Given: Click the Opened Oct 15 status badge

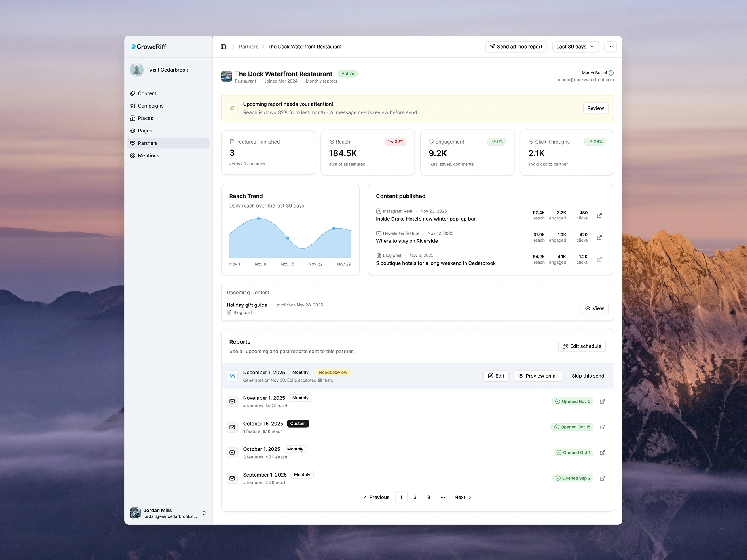Looking at the screenshot, I should 572,427.
